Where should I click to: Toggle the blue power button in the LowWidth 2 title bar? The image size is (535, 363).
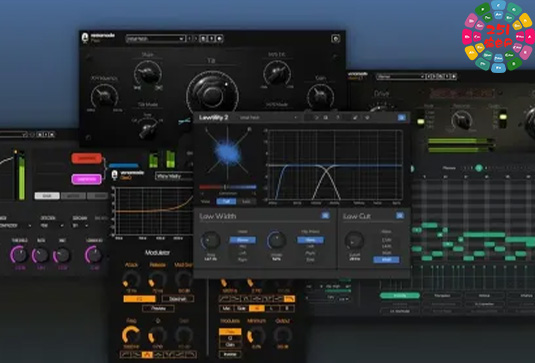click(x=402, y=117)
